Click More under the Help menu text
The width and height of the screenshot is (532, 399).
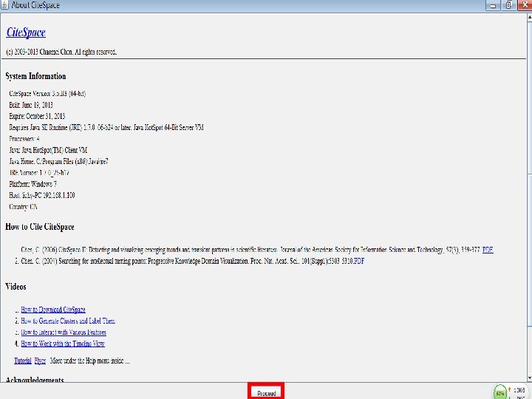click(90, 361)
